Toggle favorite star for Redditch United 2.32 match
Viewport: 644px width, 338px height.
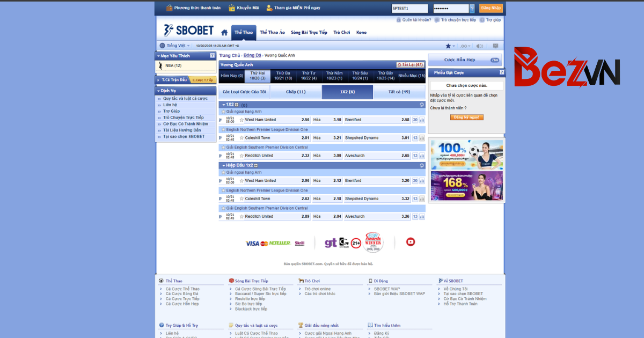click(x=241, y=156)
